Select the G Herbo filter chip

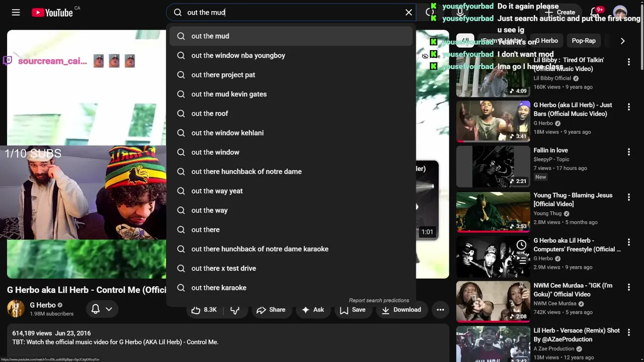[x=546, y=41]
